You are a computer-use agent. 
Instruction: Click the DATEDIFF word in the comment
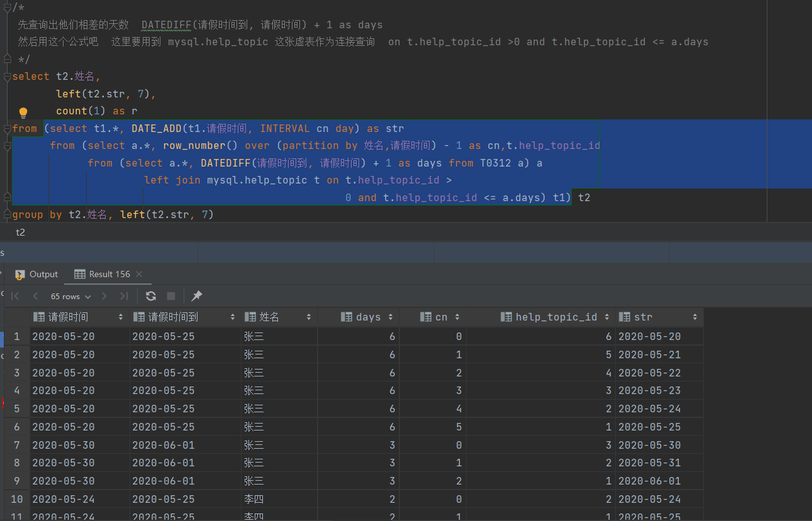(x=166, y=25)
